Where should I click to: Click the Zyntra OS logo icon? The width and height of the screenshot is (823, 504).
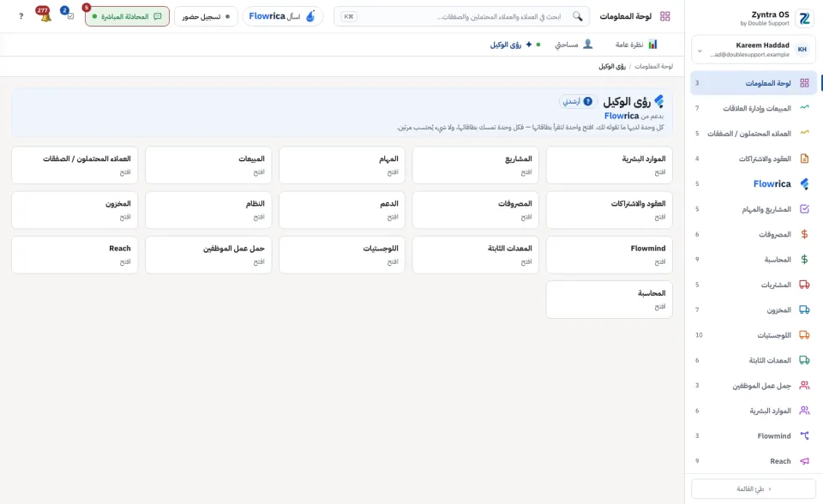[x=804, y=18]
